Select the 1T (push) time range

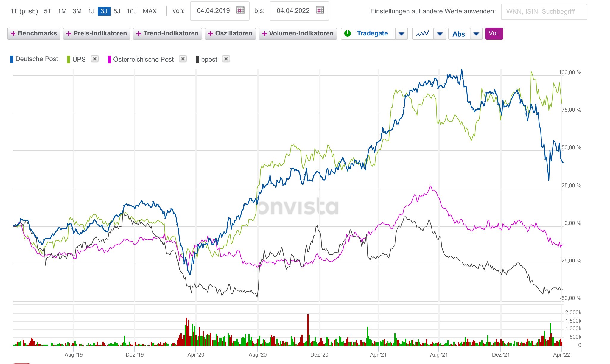click(24, 11)
